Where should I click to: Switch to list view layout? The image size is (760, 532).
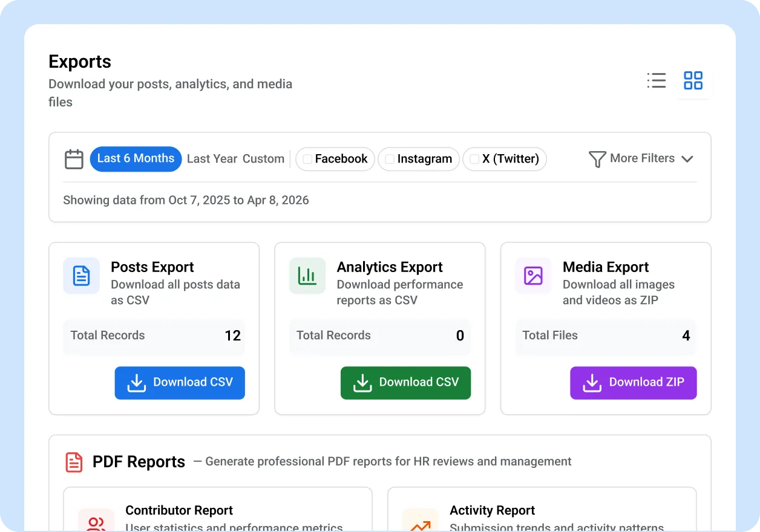point(656,80)
